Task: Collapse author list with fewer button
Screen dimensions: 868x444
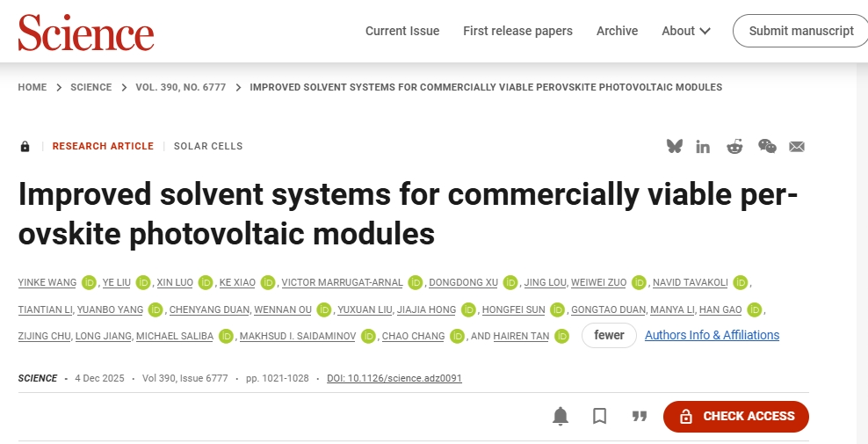Action: tap(609, 335)
